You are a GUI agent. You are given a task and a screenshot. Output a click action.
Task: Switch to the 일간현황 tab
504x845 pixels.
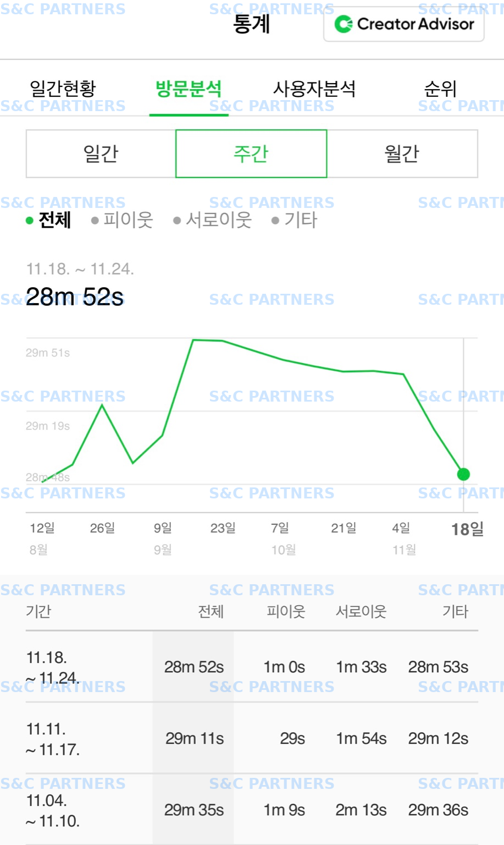(x=63, y=89)
